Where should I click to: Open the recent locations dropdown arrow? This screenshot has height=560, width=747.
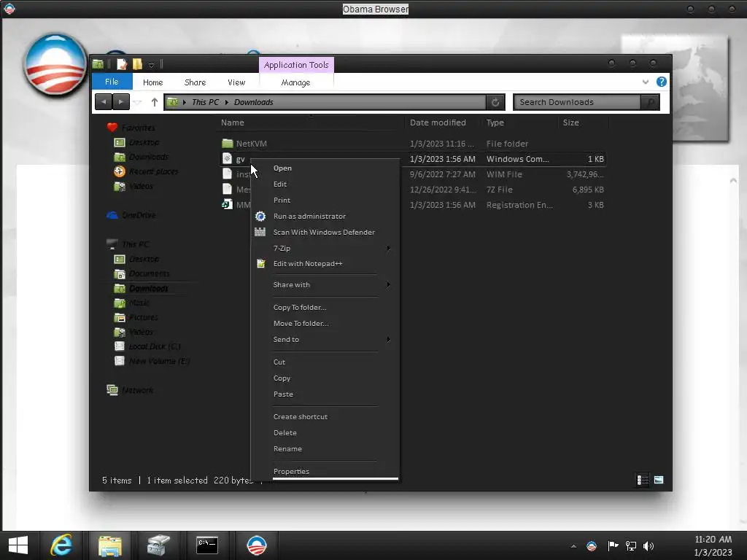click(x=138, y=102)
